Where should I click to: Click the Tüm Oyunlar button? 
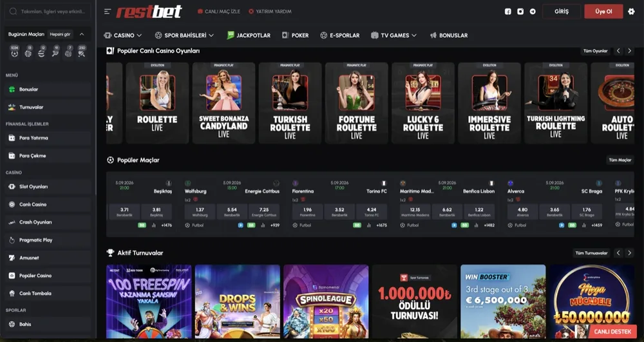(x=596, y=51)
